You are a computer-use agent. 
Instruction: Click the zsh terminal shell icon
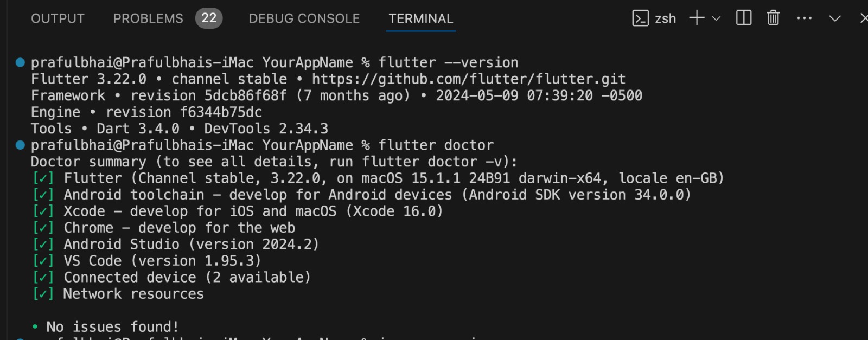(640, 18)
